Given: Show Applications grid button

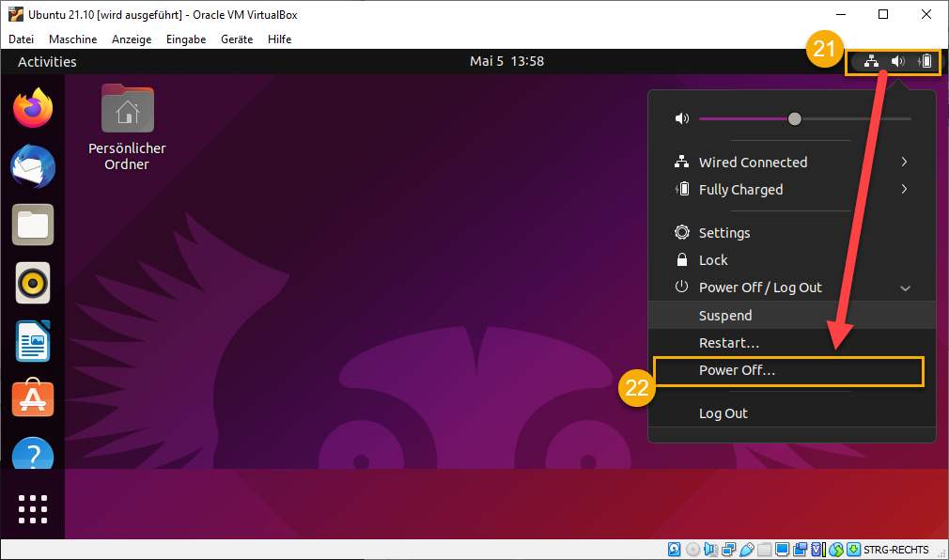Looking at the screenshot, I should pos(33,508).
